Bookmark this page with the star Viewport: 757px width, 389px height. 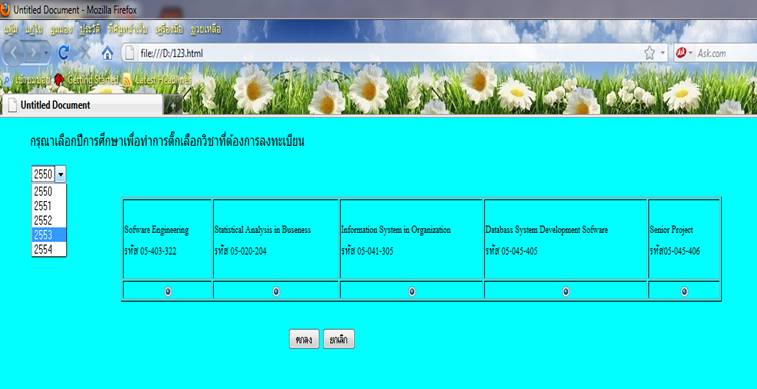tap(649, 53)
